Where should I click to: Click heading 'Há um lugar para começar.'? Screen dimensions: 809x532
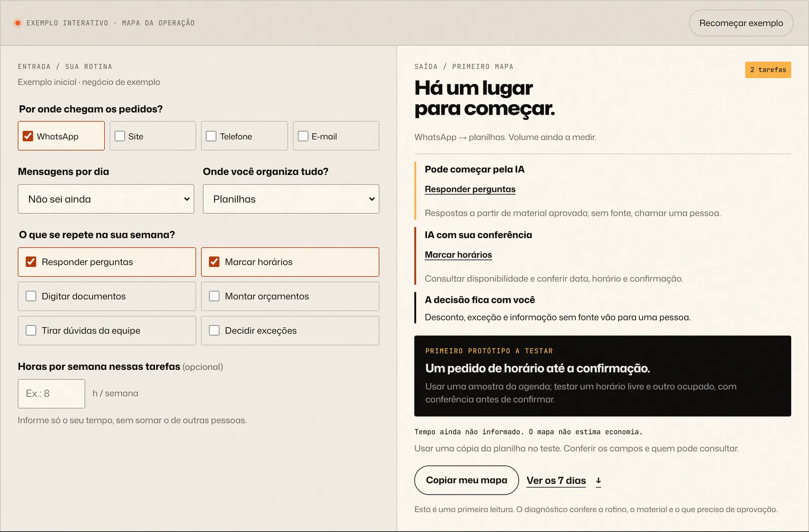484,98
